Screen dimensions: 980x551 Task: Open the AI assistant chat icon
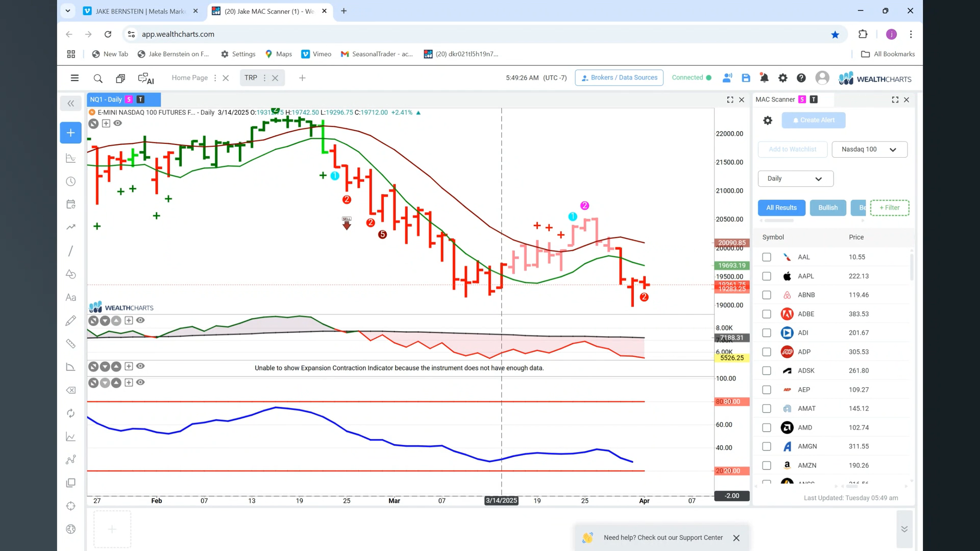point(146,78)
